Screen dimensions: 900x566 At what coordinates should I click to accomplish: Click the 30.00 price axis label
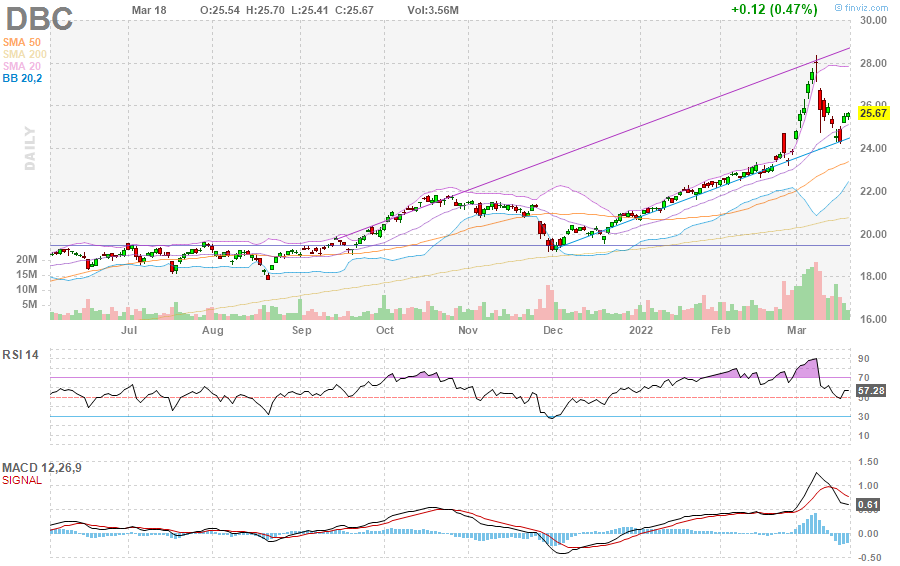tap(873, 21)
